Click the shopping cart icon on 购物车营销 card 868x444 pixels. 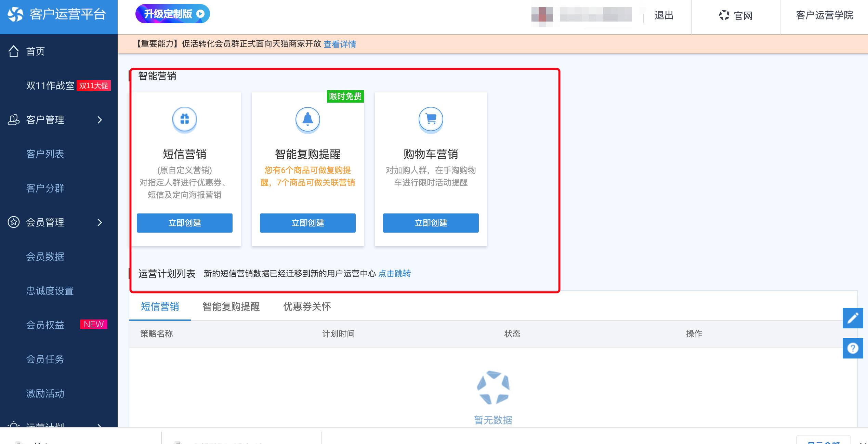pyautogui.click(x=431, y=120)
